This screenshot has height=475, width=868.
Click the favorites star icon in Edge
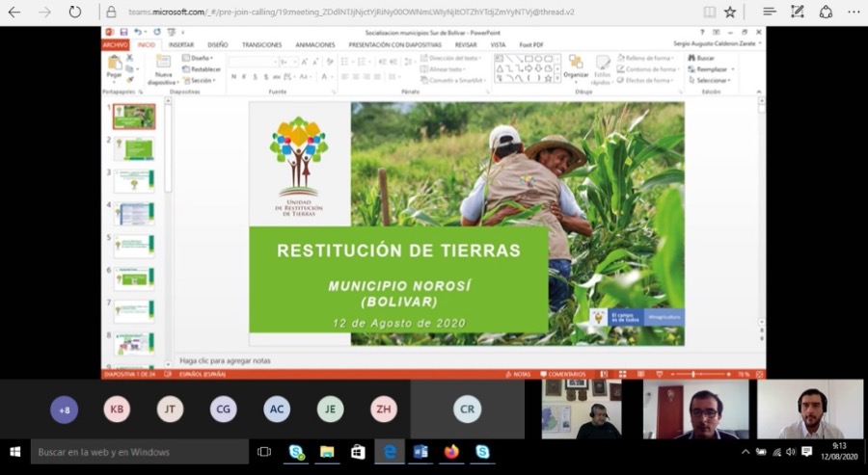(x=730, y=12)
